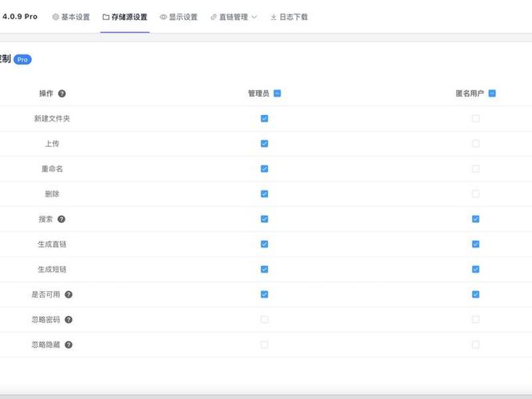Uncheck 上传 for 管理员

(264, 144)
